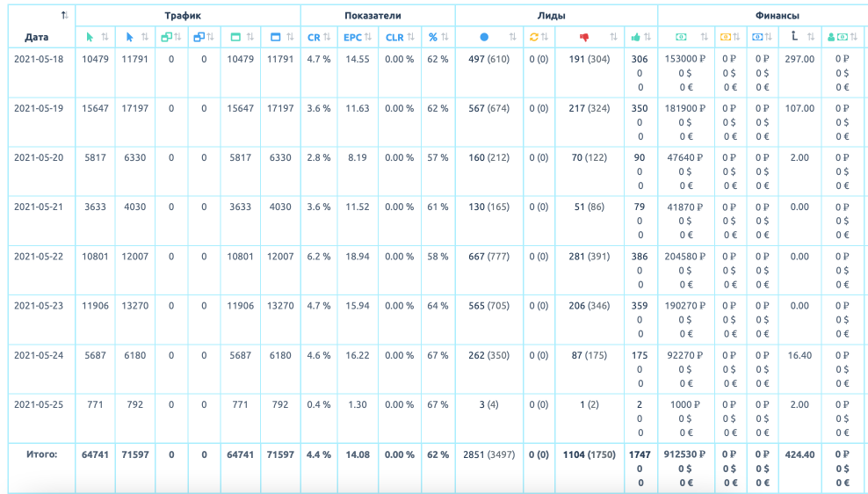This screenshot has height=494, width=868.
Task: Click the 1104 (1750) total rejected cell
Action: click(589, 454)
